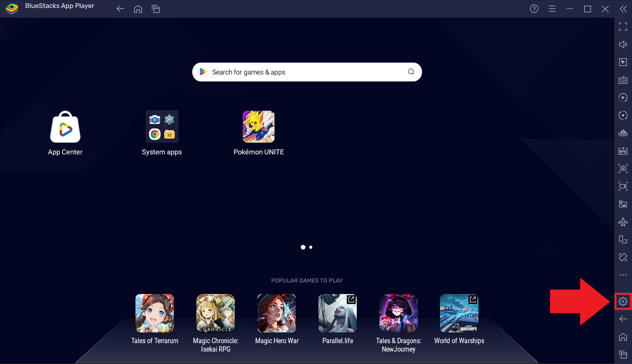Minimize the BlueStacks window

pyautogui.click(x=570, y=9)
